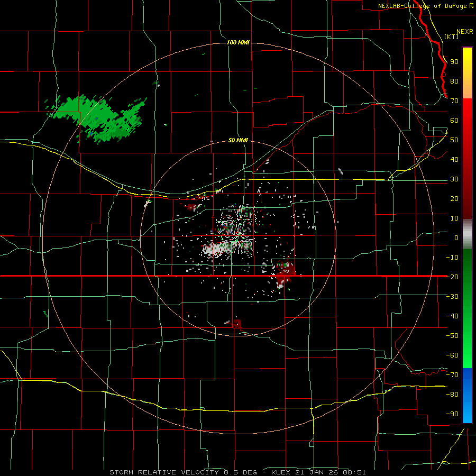Select the 60 value on the velocity scale
This screenshot has height=476, width=476.
[x=454, y=121]
